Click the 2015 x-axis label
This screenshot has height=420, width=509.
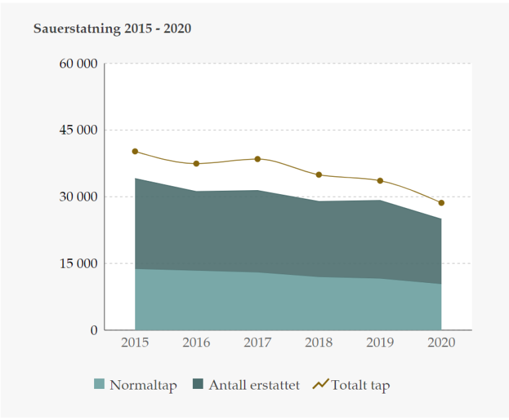pyautogui.click(x=135, y=342)
